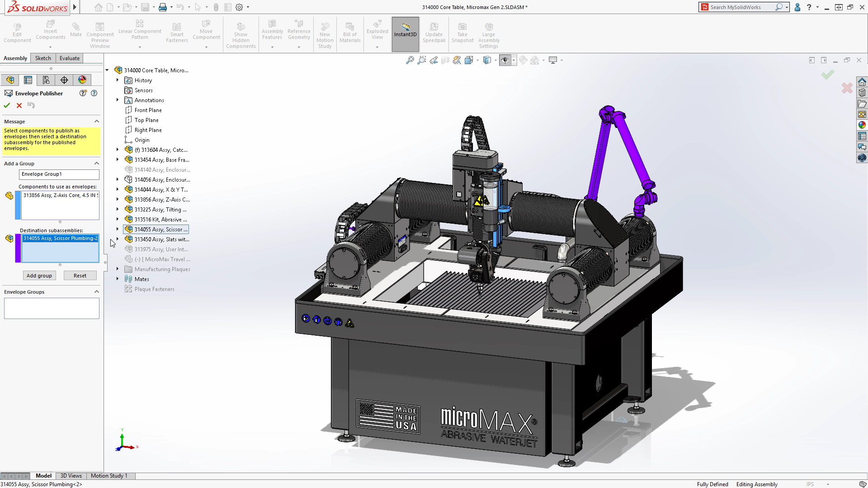This screenshot has width=868, height=488.
Task: Switch to the Motion Study 1 tab
Action: [109, 476]
